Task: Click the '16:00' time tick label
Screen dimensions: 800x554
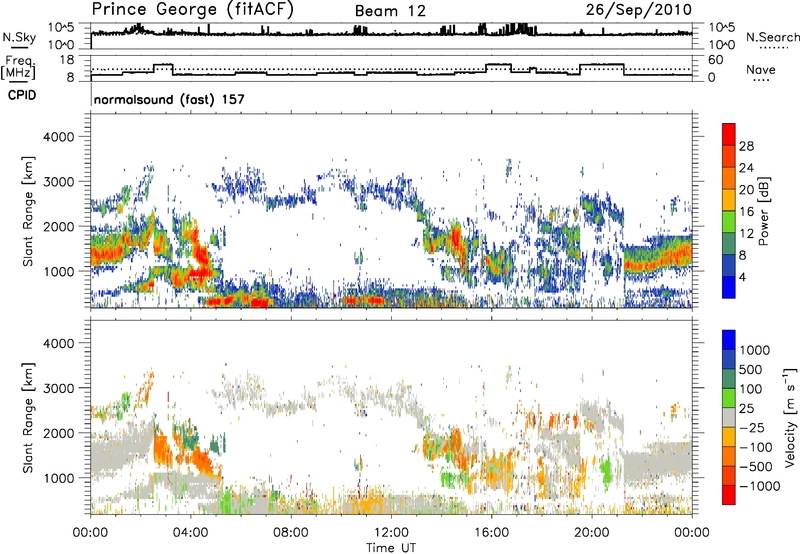Action: pyautogui.click(x=491, y=533)
